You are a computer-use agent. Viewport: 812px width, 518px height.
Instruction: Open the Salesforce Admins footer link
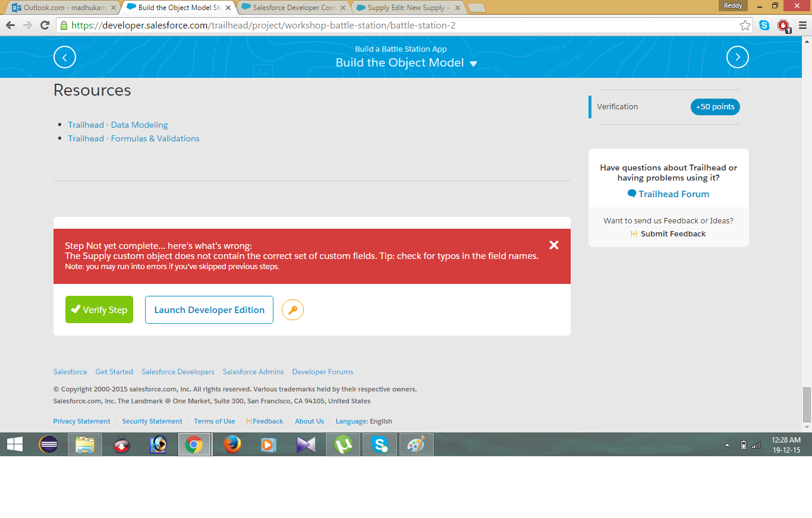tap(253, 372)
